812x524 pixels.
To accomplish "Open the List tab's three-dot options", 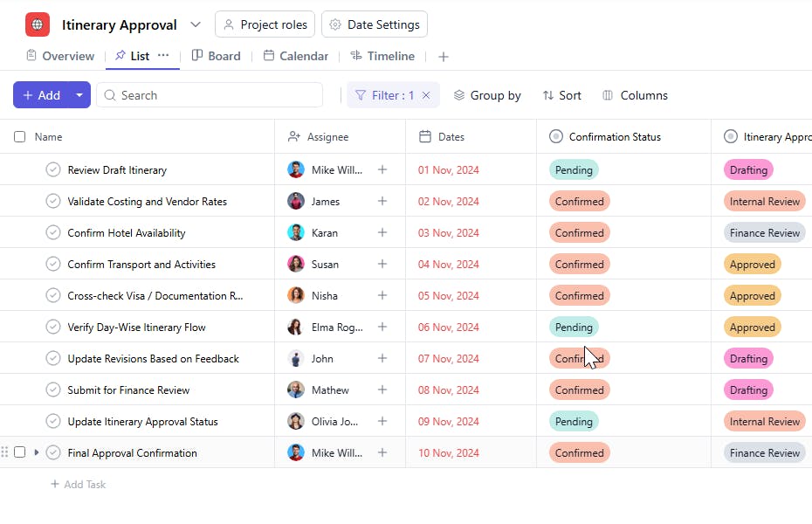I will tap(163, 56).
